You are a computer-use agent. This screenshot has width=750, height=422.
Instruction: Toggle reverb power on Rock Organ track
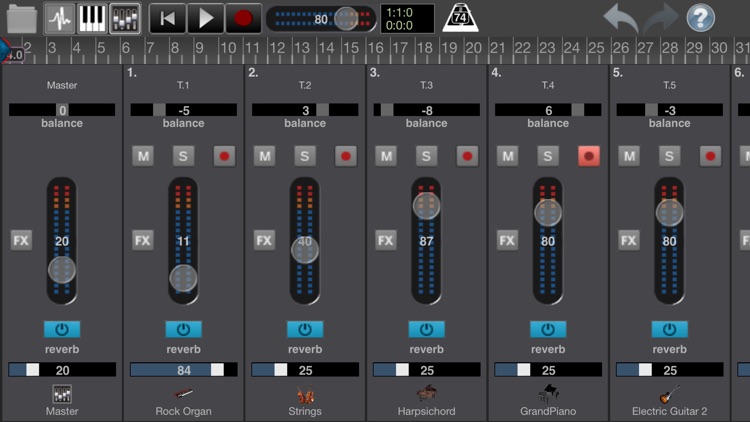tap(183, 329)
